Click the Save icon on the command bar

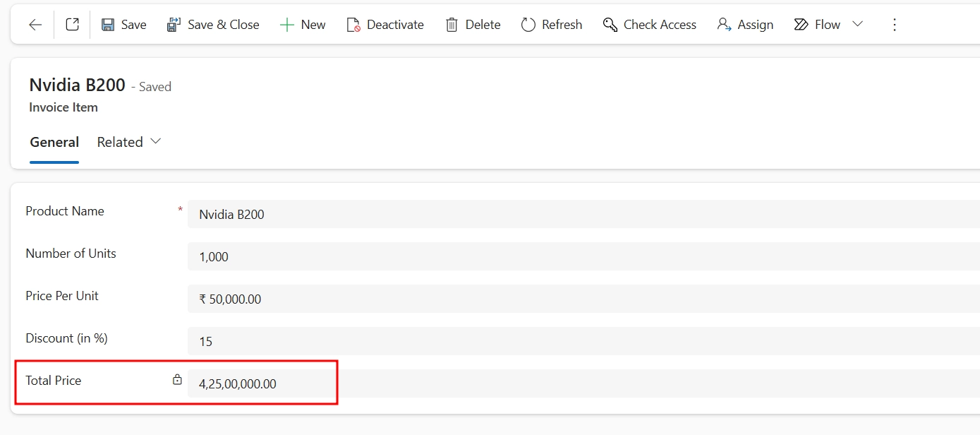click(x=107, y=24)
